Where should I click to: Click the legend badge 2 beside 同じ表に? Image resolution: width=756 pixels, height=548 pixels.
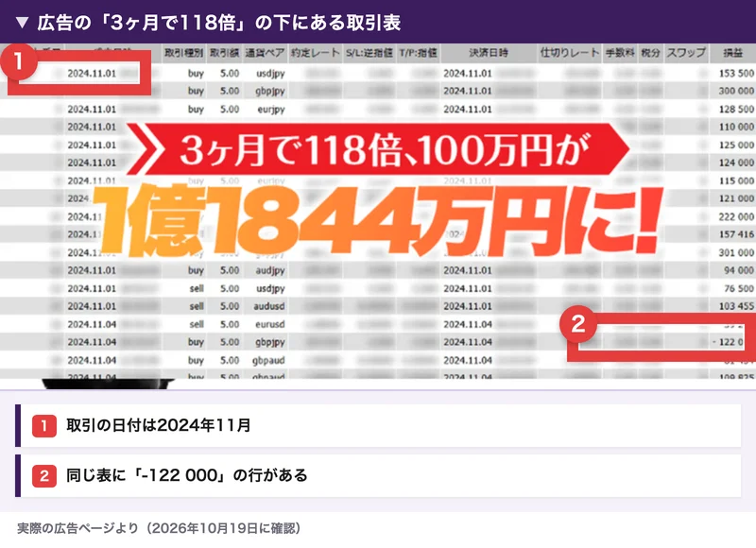[x=43, y=475]
